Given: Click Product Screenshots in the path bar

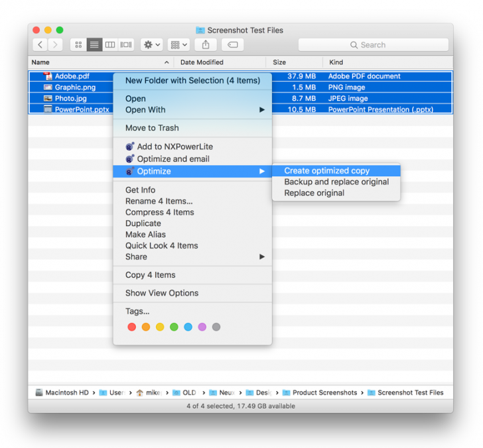Looking at the screenshot, I should [x=320, y=392].
